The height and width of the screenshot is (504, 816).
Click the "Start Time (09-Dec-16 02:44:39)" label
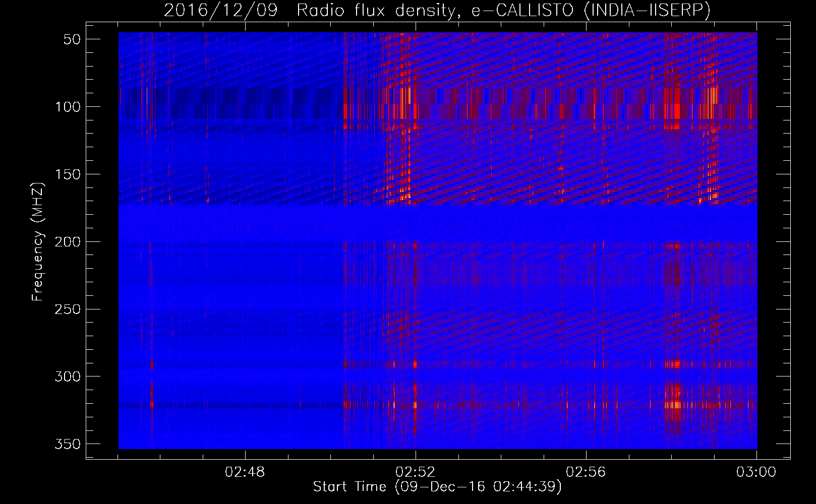(437, 487)
